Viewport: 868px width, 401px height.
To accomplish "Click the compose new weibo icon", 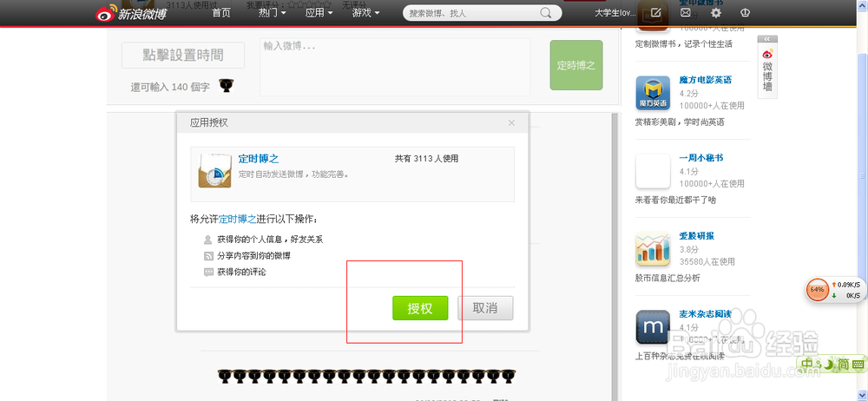I will tap(656, 13).
